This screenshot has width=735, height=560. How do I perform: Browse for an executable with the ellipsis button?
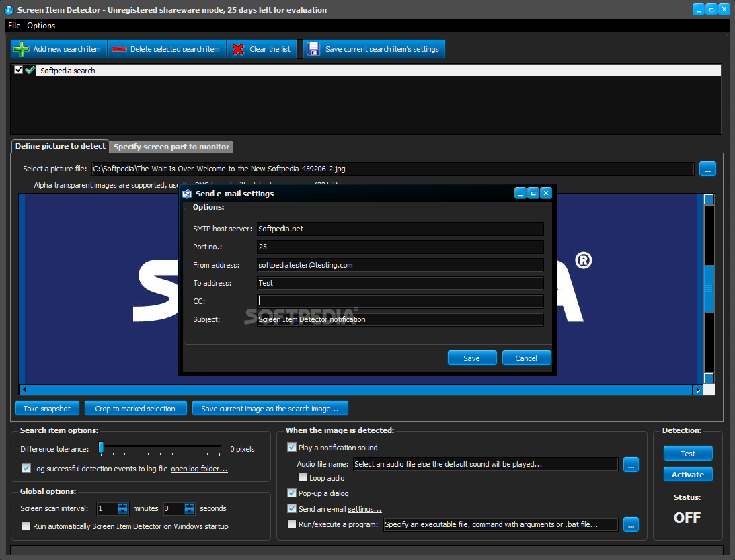[x=631, y=524]
